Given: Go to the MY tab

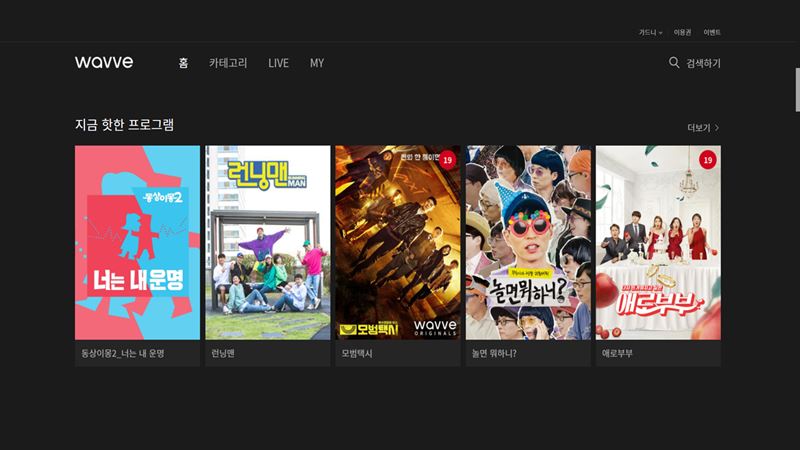Looking at the screenshot, I should [x=317, y=63].
